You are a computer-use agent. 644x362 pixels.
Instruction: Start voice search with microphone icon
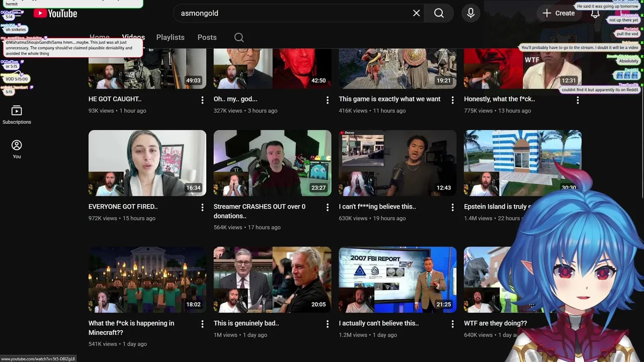(470, 13)
